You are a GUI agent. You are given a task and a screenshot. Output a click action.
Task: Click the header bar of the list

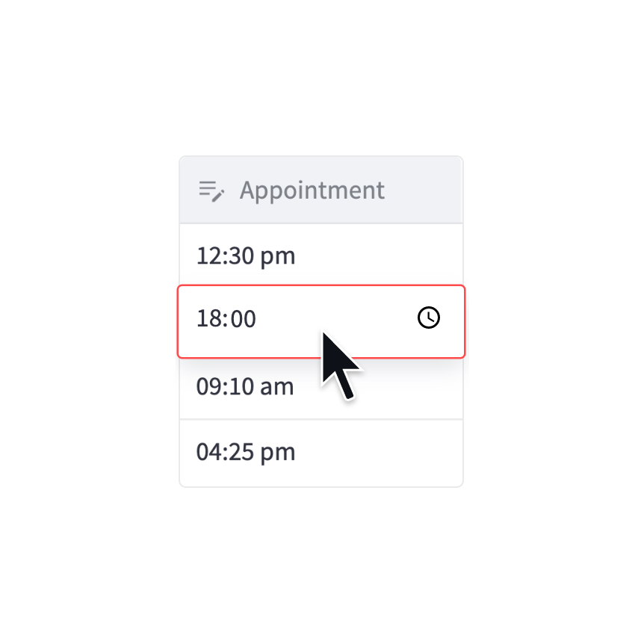pyautogui.click(x=321, y=190)
